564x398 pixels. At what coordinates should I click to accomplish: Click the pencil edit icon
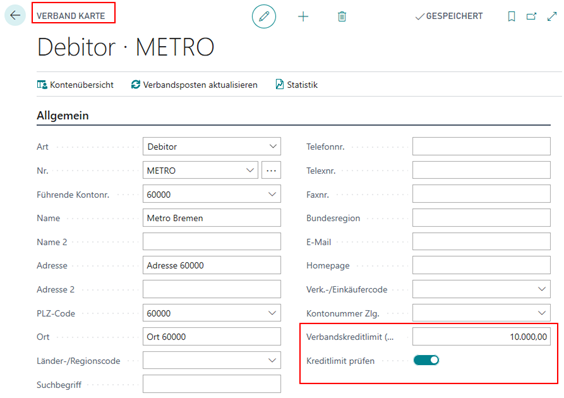(x=264, y=16)
